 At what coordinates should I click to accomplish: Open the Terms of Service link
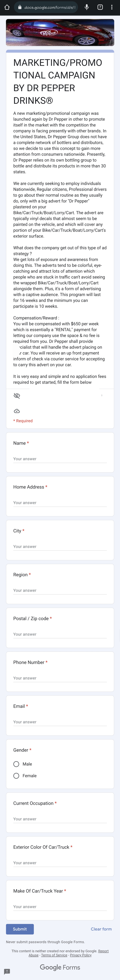coord(54,955)
